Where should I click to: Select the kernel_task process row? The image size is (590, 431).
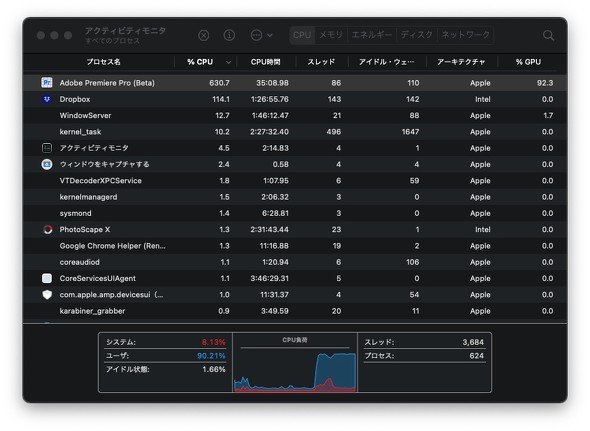pyautogui.click(x=295, y=132)
